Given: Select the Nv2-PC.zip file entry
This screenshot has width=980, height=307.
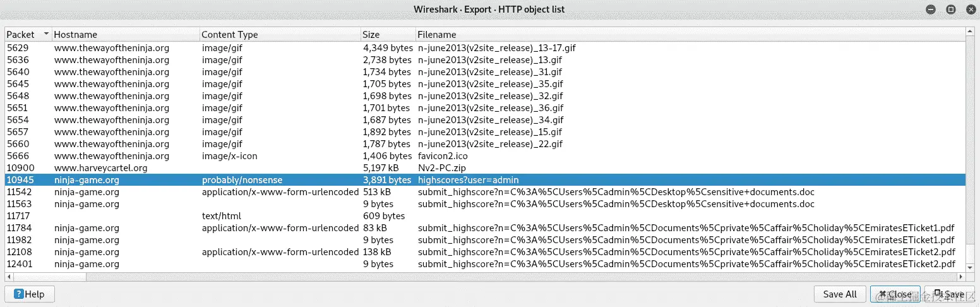Looking at the screenshot, I should (x=443, y=168).
